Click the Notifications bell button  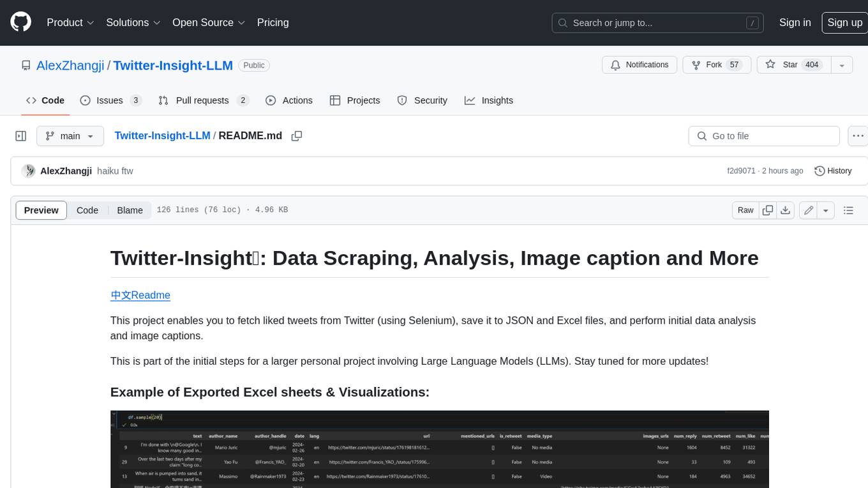(x=640, y=65)
